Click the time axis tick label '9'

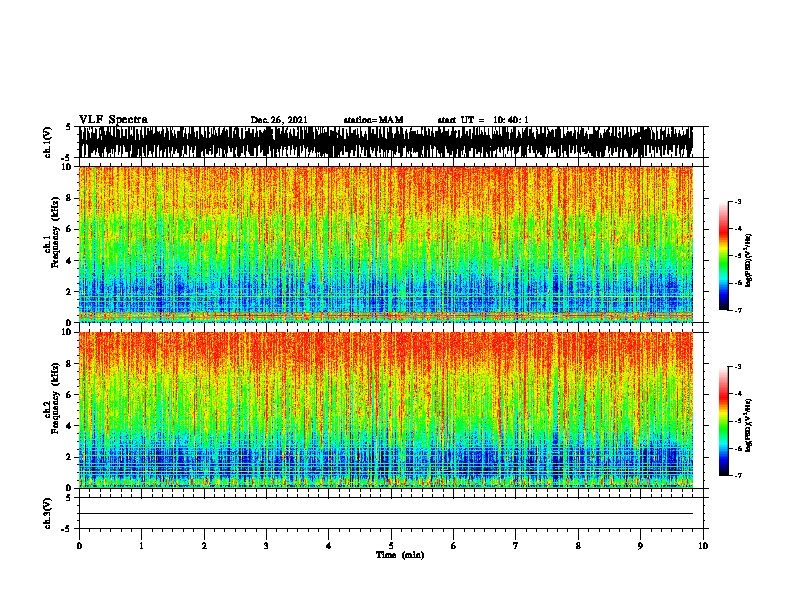point(640,546)
